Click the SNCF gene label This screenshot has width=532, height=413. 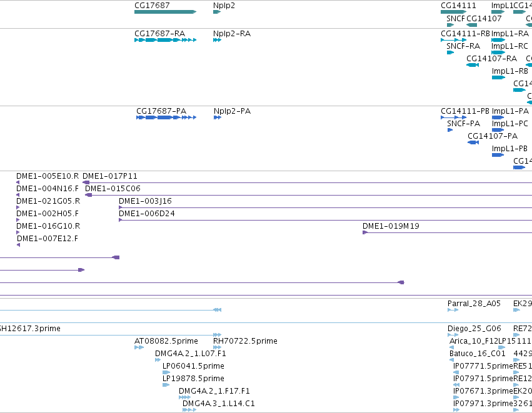tap(456, 18)
